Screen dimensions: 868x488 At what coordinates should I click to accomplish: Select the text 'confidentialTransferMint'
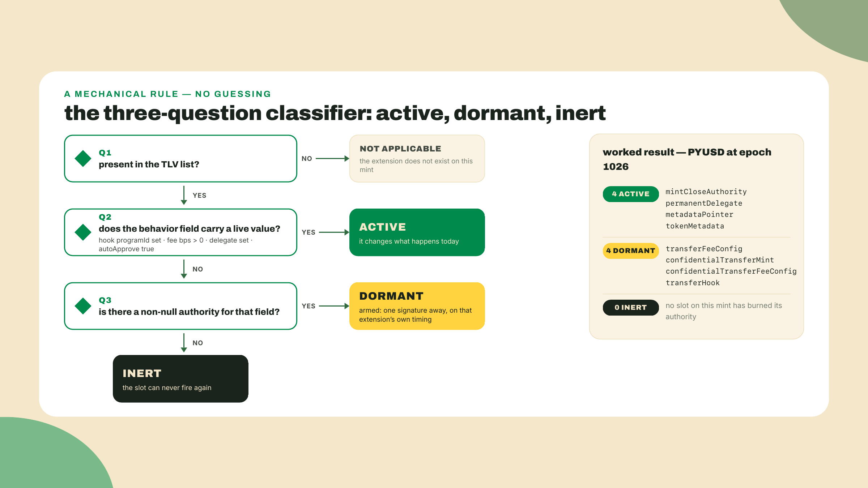pos(720,260)
